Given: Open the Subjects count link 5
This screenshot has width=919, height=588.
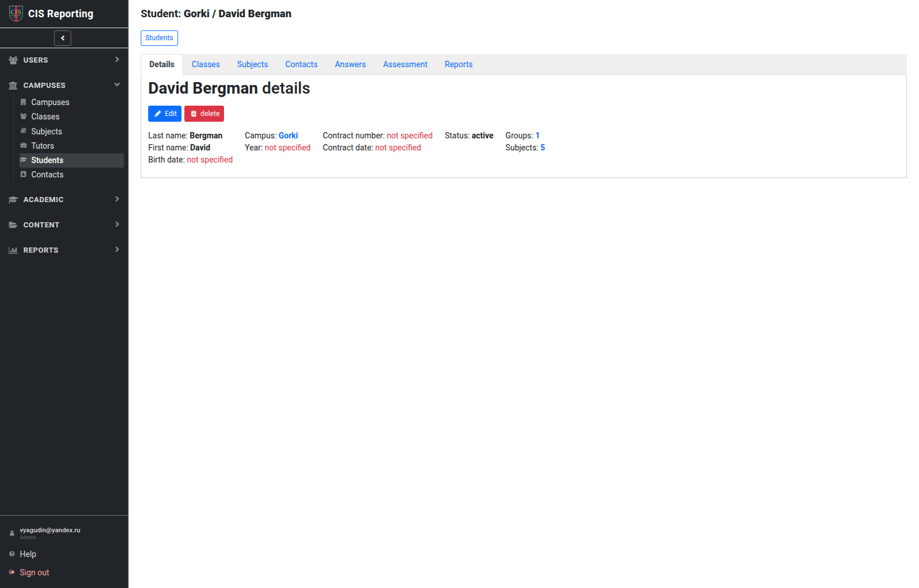Looking at the screenshot, I should (543, 148).
